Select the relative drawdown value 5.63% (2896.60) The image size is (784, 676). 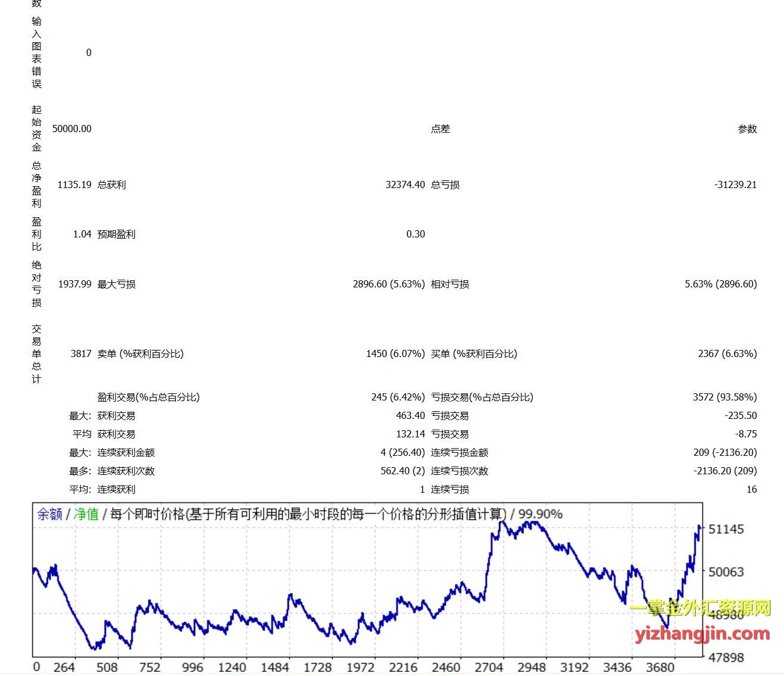[x=720, y=284]
